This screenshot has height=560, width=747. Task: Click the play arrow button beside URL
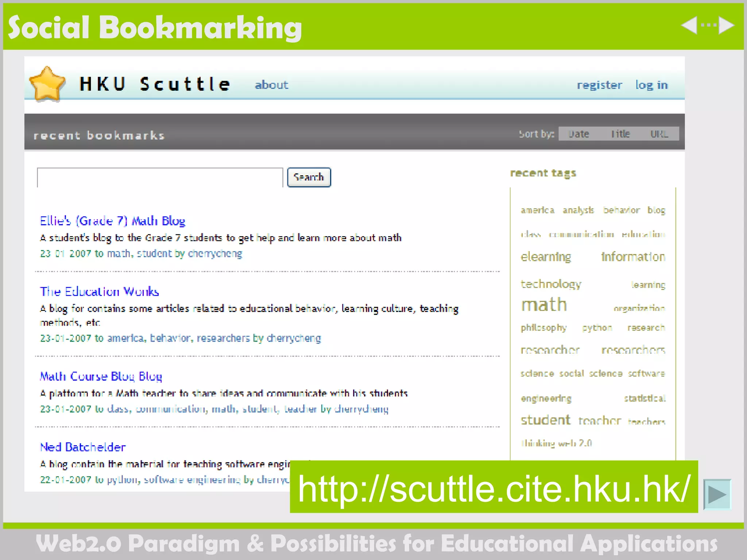[x=717, y=494]
